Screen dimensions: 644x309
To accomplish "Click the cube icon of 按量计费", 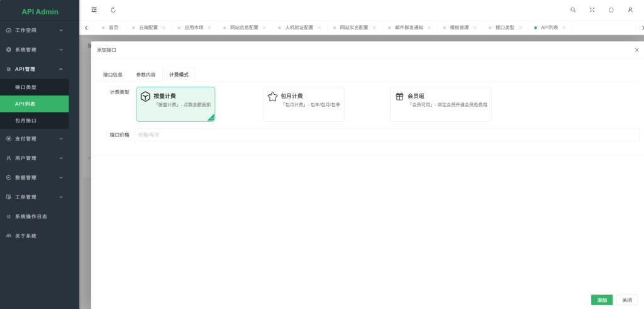I will pos(145,97).
